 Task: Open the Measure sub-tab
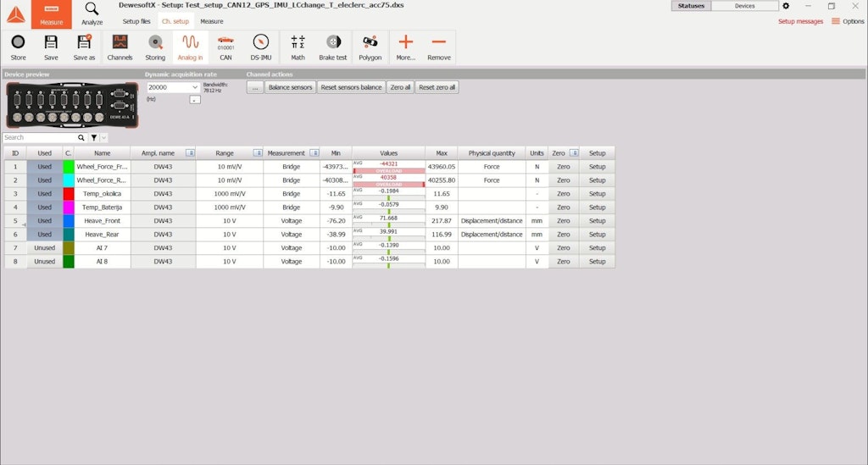pyautogui.click(x=211, y=21)
